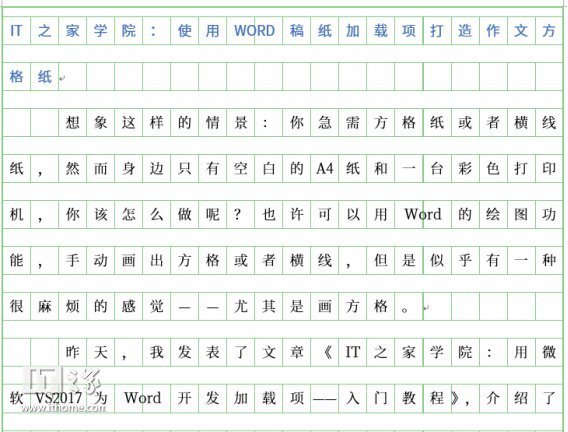Click the character 呢 in the grid
568x432 pixels.
(212, 214)
